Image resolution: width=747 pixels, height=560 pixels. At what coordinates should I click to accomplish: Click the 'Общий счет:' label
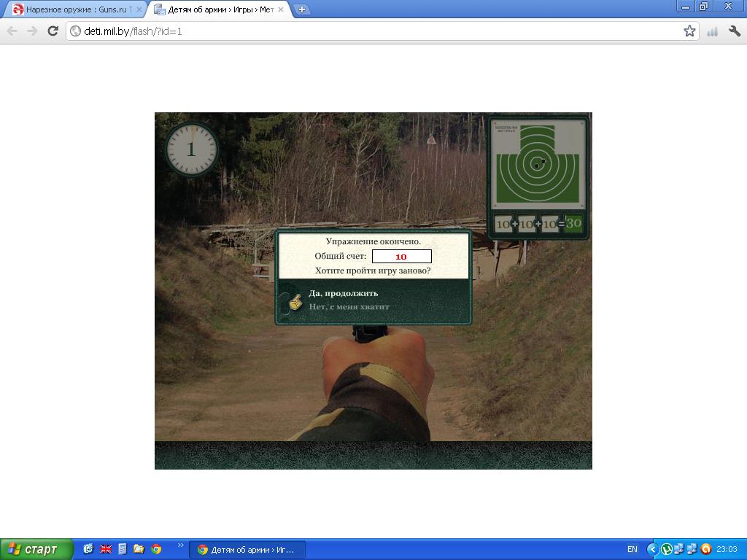340,256
